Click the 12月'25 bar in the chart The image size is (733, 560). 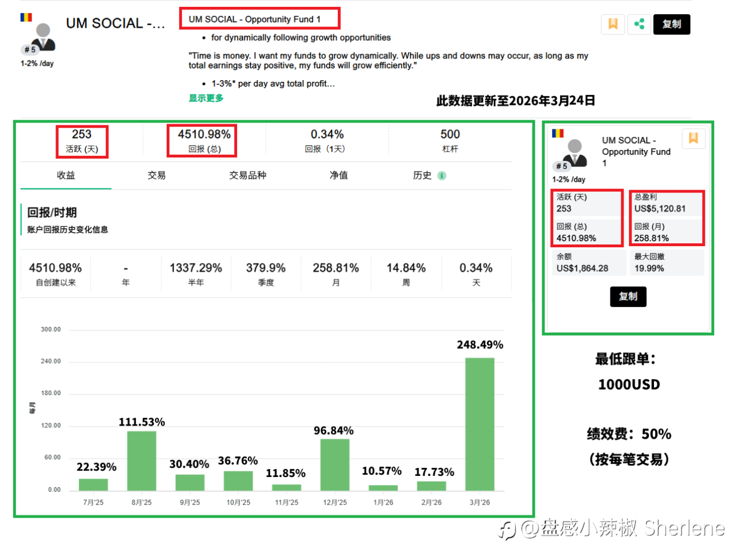(x=335, y=465)
